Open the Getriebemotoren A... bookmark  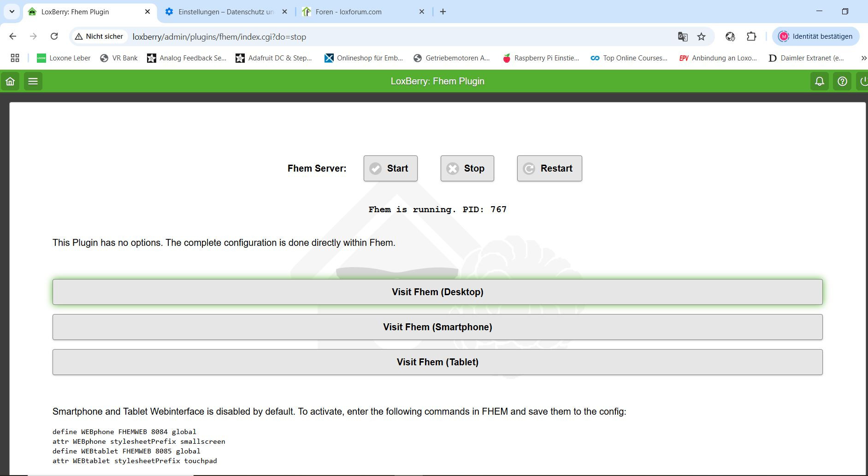(x=452, y=58)
